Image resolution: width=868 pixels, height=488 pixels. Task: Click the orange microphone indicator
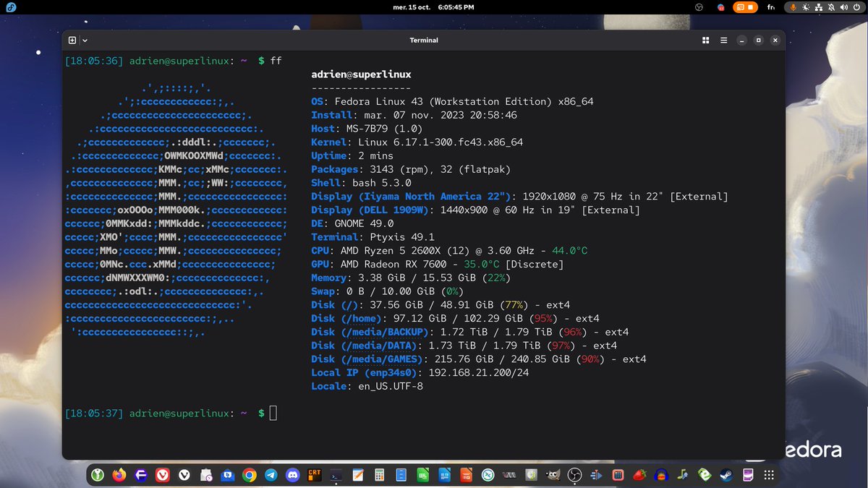click(x=793, y=7)
